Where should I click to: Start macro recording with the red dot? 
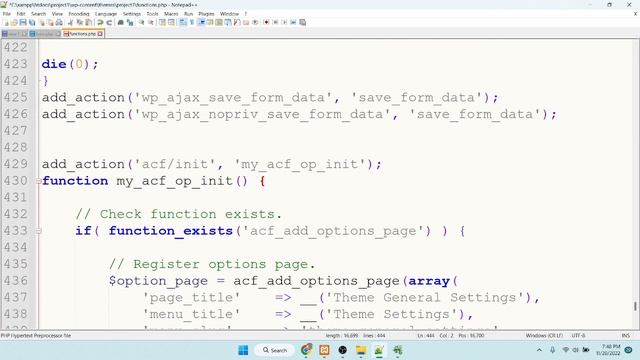266,22
